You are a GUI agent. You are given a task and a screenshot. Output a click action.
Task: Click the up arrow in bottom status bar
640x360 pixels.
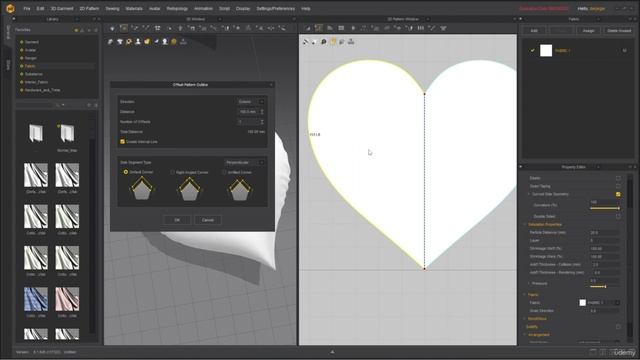[x=332, y=352]
